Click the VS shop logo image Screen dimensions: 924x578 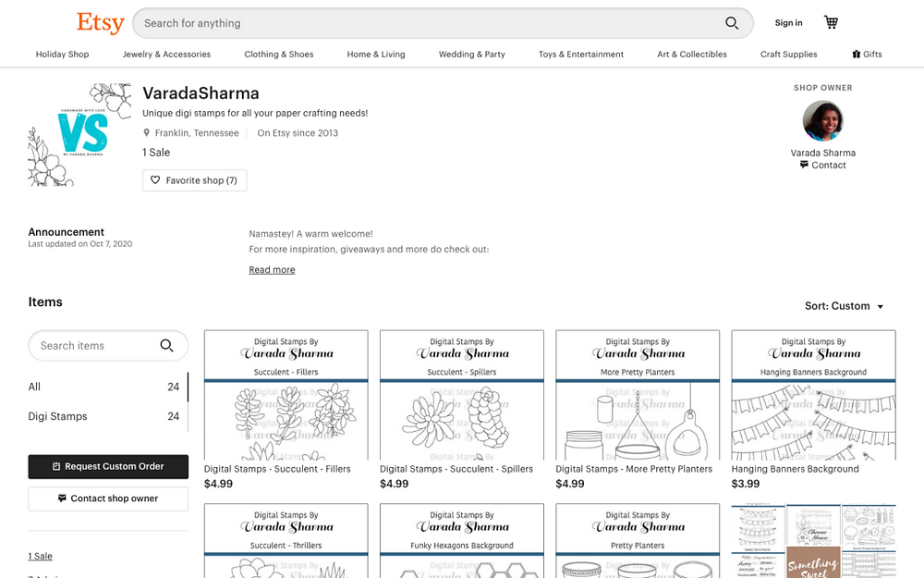coord(80,134)
